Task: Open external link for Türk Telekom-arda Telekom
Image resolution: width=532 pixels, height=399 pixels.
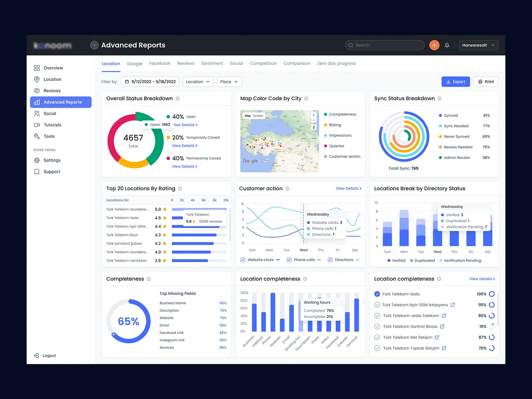Action: click(x=444, y=316)
